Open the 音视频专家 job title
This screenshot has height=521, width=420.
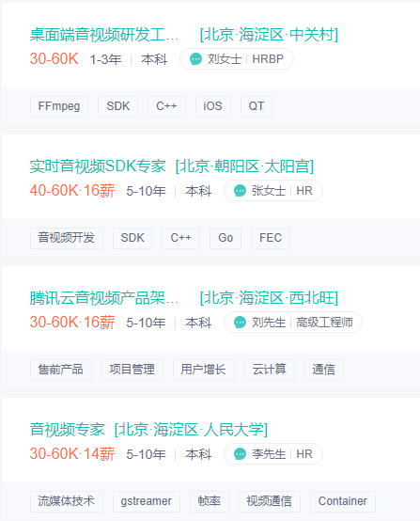click(x=67, y=429)
